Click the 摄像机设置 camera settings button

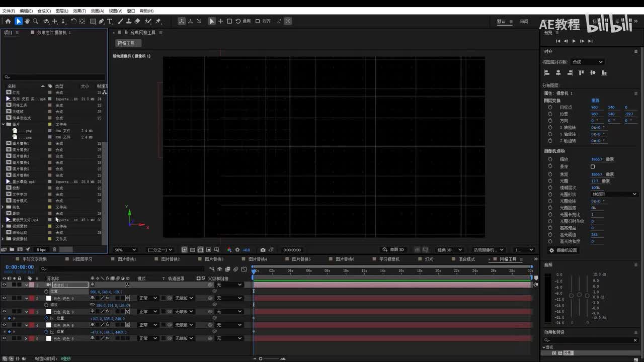[563, 250]
